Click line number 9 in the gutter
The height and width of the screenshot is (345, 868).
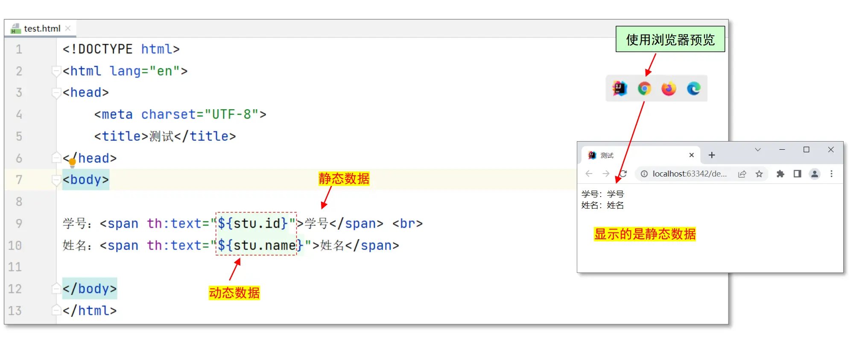tap(19, 223)
